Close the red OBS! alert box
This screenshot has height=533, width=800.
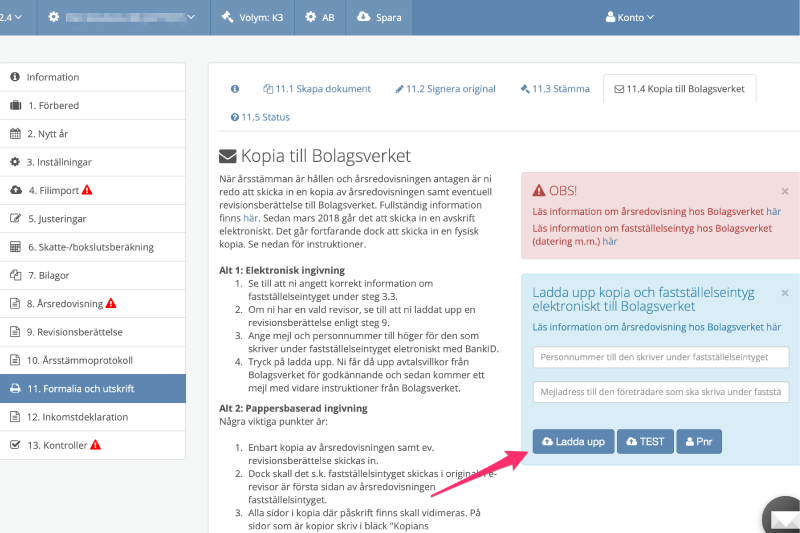784,191
